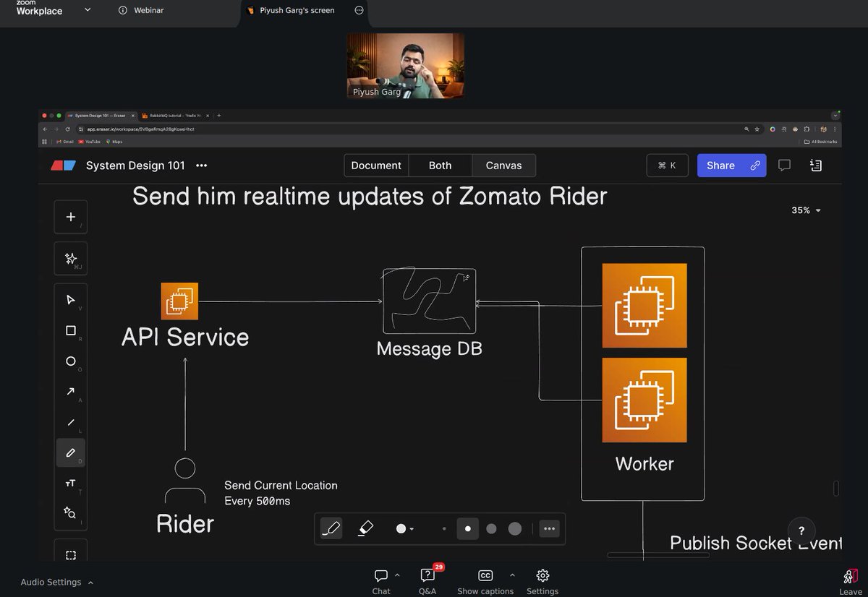Switch to the eraser in drawing bar
The image size is (868, 597).
(x=365, y=529)
